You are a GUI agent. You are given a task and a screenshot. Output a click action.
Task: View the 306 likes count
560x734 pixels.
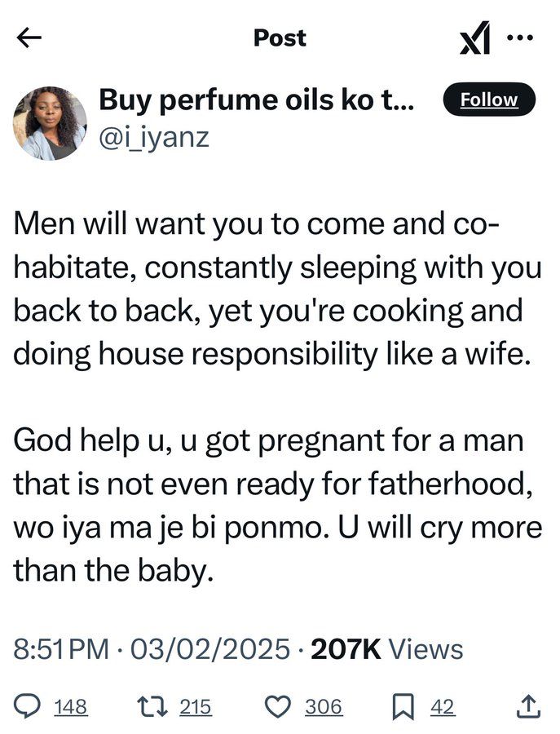(324, 706)
